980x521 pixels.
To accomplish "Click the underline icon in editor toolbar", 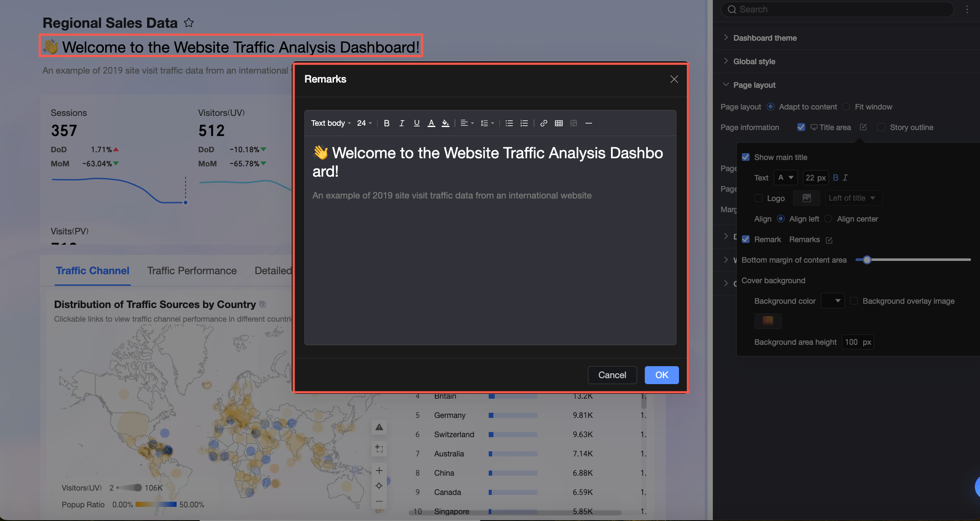I will point(416,123).
